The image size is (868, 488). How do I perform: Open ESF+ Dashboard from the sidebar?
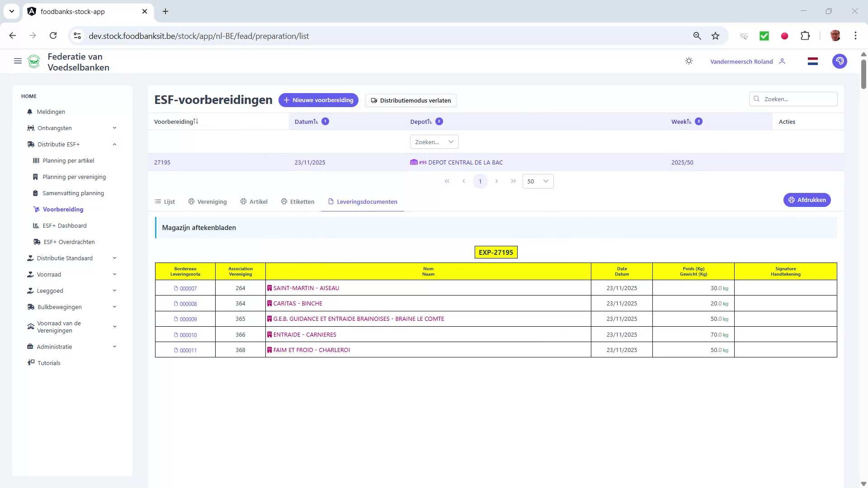pos(65,225)
